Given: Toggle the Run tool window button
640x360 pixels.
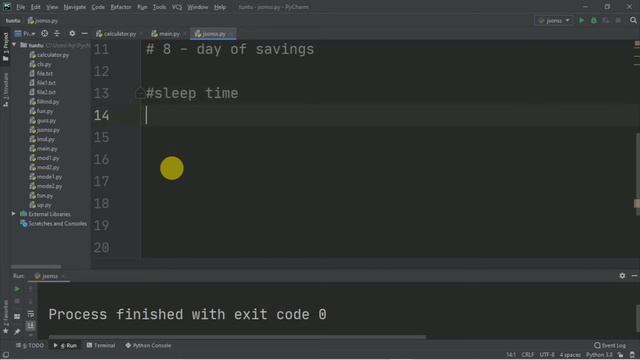Looking at the screenshot, I should pos(65,345).
